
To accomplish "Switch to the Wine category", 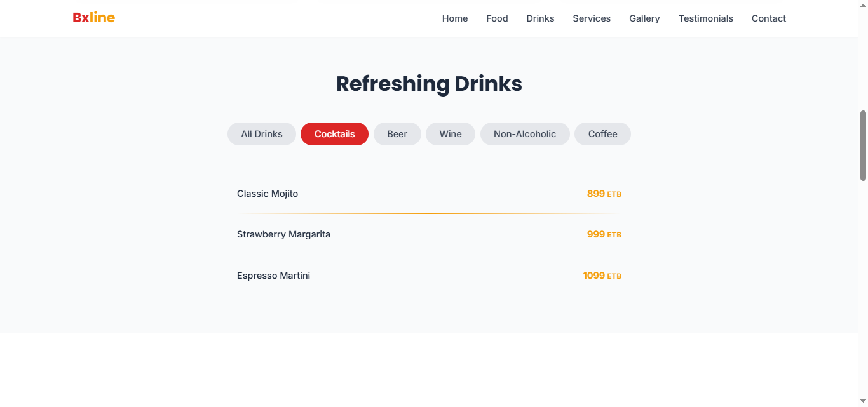I will click(x=450, y=134).
